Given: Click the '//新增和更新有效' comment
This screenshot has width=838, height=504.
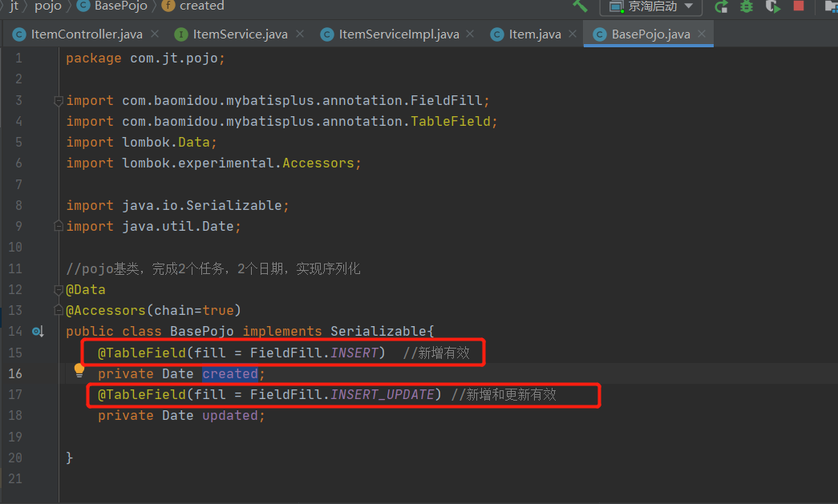Looking at the screenshot, I should point(504,394).
